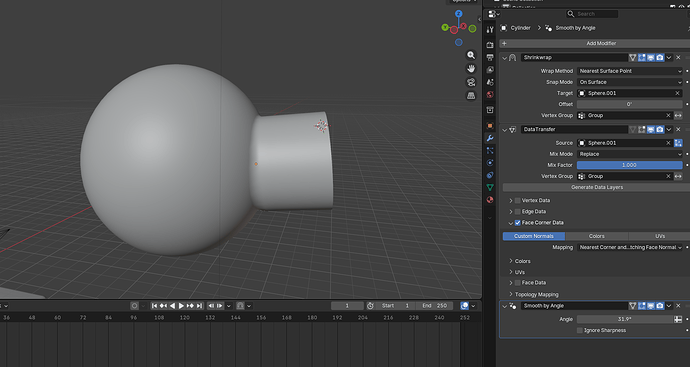Remove the Shrinkwrap modifier
Viewport: 690px width, 367px height.
pos(678,58)
